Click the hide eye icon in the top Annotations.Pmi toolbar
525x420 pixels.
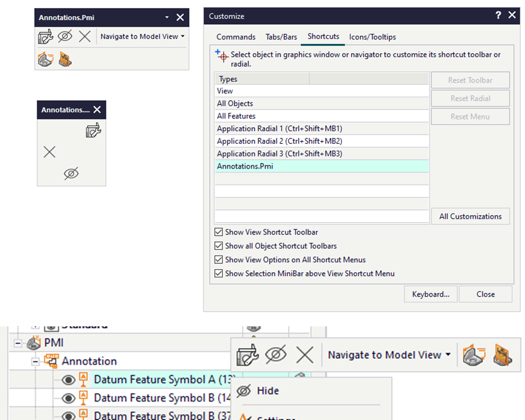pyautogui.click(x=65, y=37)
